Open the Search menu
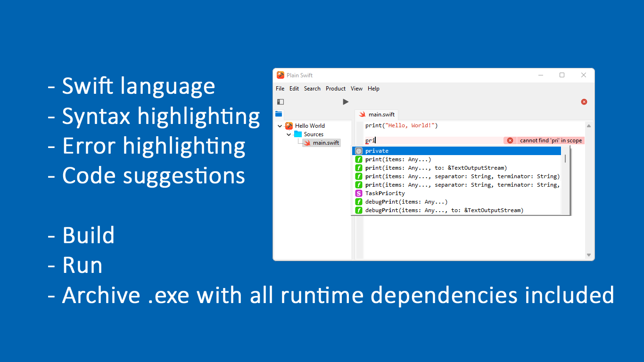 pos(312,88)
